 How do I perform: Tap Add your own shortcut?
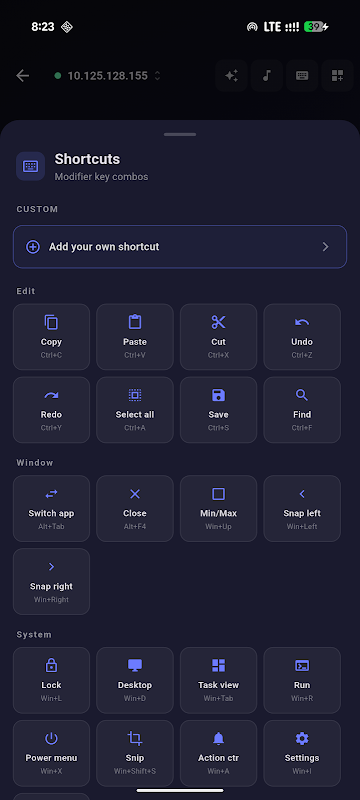pyautogui.click(x=180, y=247)
